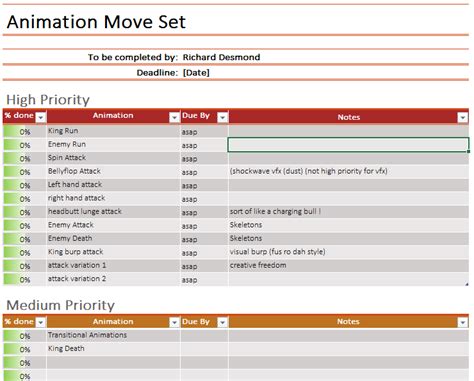Select the 'Medium Priority' section heading
474x381 pixels.
tap(60, 305)
